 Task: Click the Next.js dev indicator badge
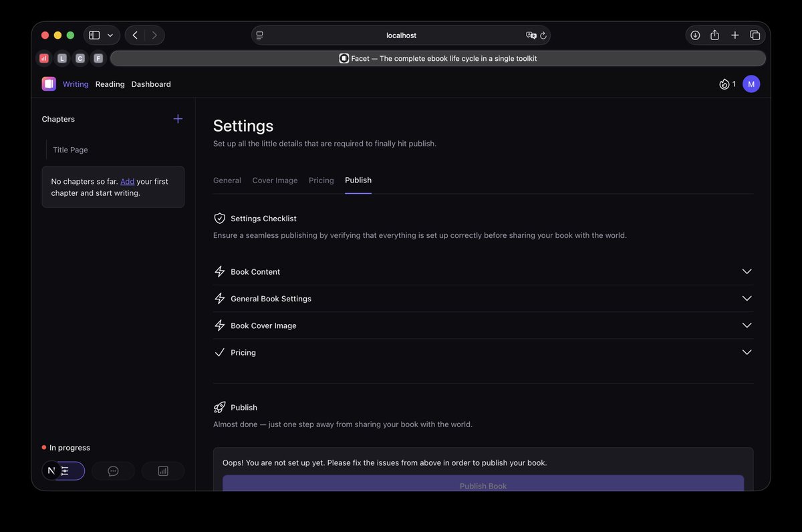[51, 471]
